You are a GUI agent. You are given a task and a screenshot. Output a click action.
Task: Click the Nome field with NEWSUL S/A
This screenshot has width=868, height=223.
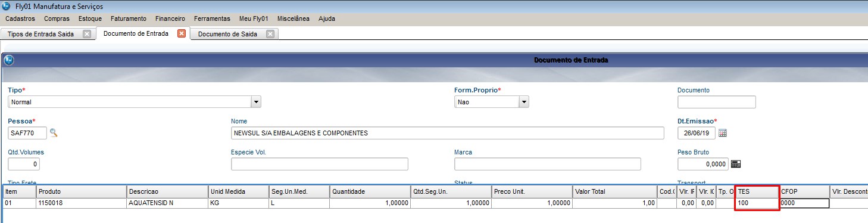tap(447, 133)
